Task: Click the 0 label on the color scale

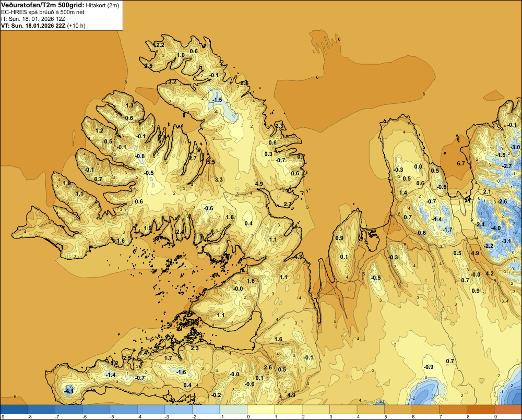Action: click(248, 417)
